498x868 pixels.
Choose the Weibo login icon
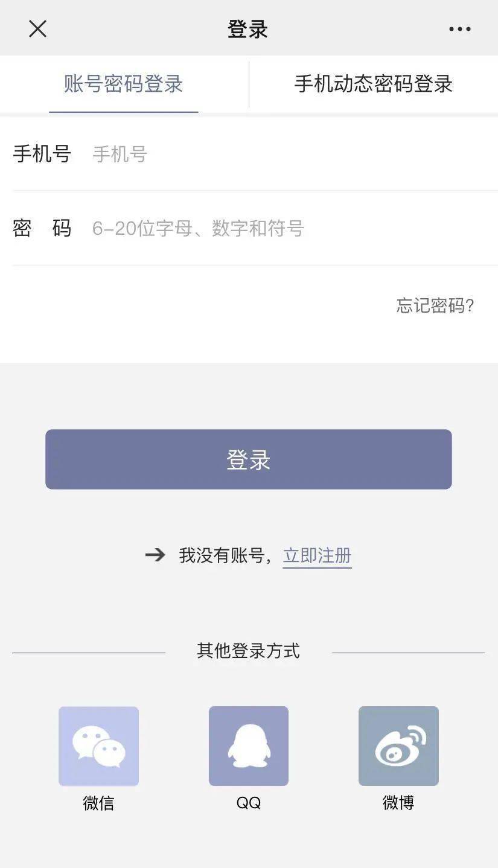point(398,746)
